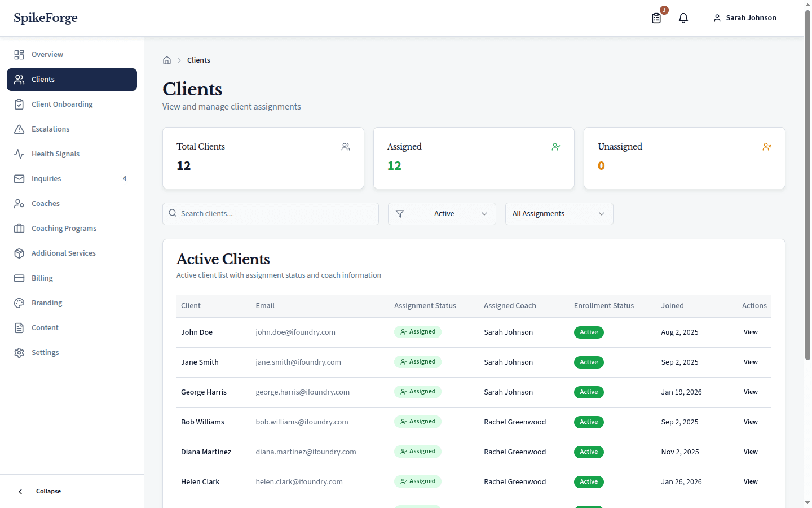Toggle Jane Smith's Active enrollment badge

(589, 362)
